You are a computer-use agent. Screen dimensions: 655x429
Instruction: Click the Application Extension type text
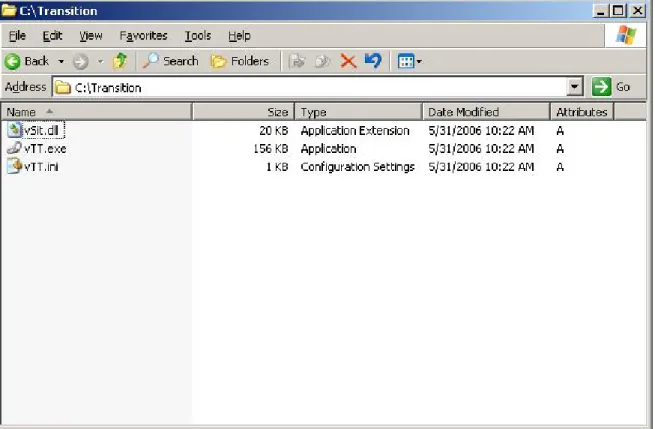click(x=355, y=131)
